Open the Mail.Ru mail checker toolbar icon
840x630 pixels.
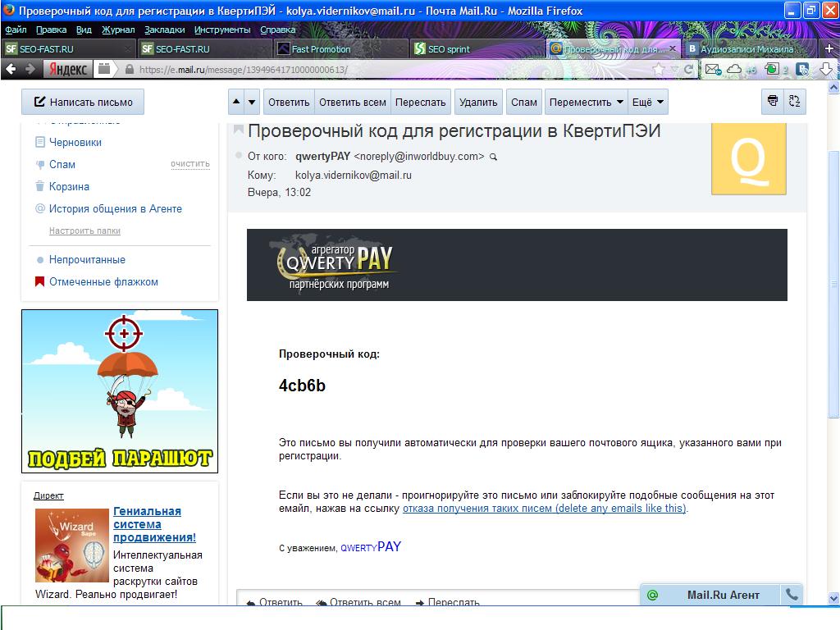[713, 69]
